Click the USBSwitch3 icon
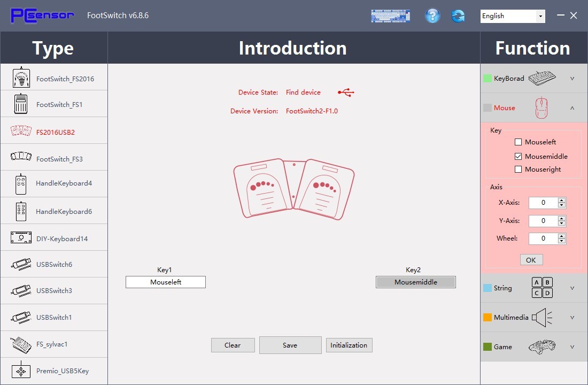This screenshot has width=588, height=385. click(x=21, y=290)
